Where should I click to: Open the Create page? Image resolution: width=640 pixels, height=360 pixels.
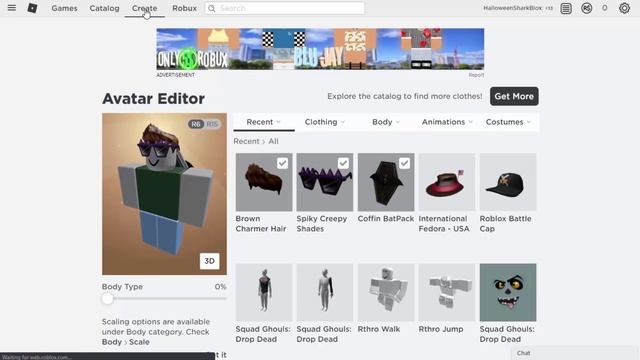tap(144, 8)
